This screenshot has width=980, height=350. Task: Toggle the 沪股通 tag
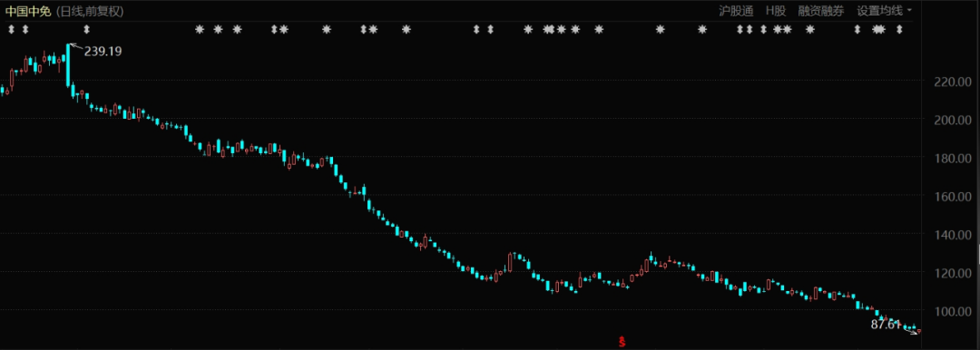coord(736,11)
